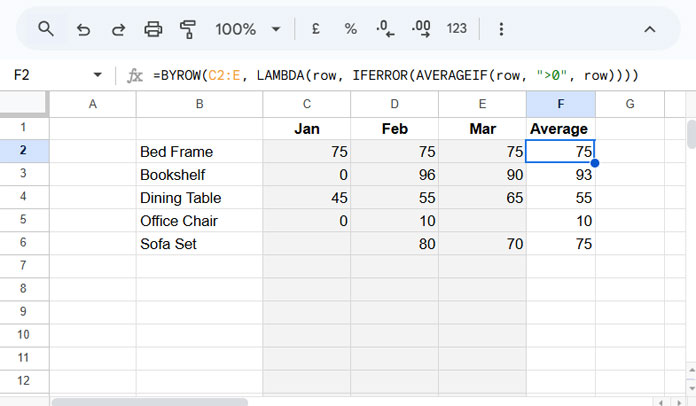Select column B header
The width and height of the screenshot is (696, 406).
coord(199,104)
